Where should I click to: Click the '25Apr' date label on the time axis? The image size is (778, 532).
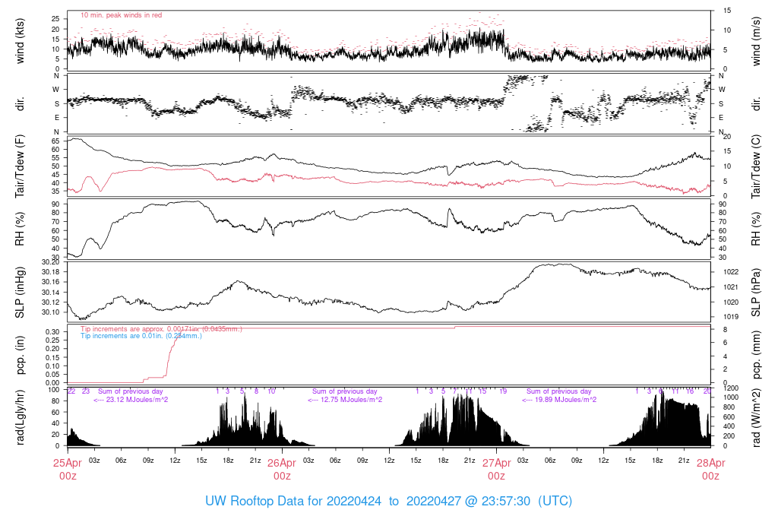[x=68, y=463]
